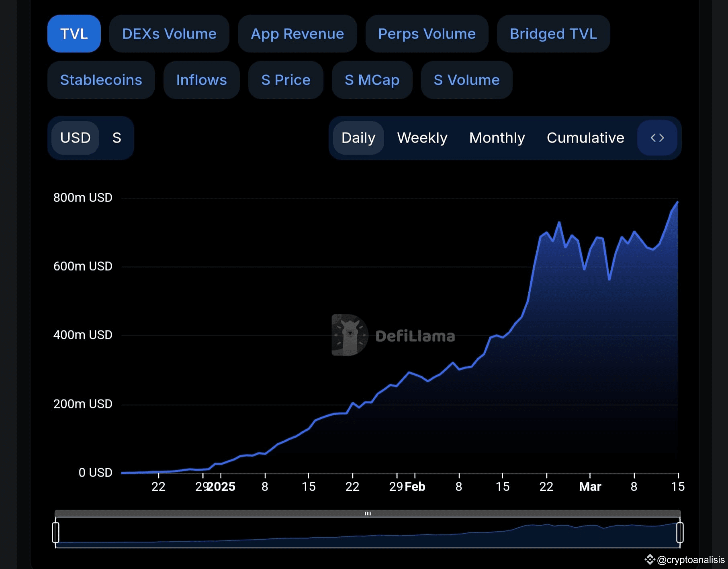Toggle the chart to Daily interval
This screenshot has width=728, height=569.
(358, 138)
